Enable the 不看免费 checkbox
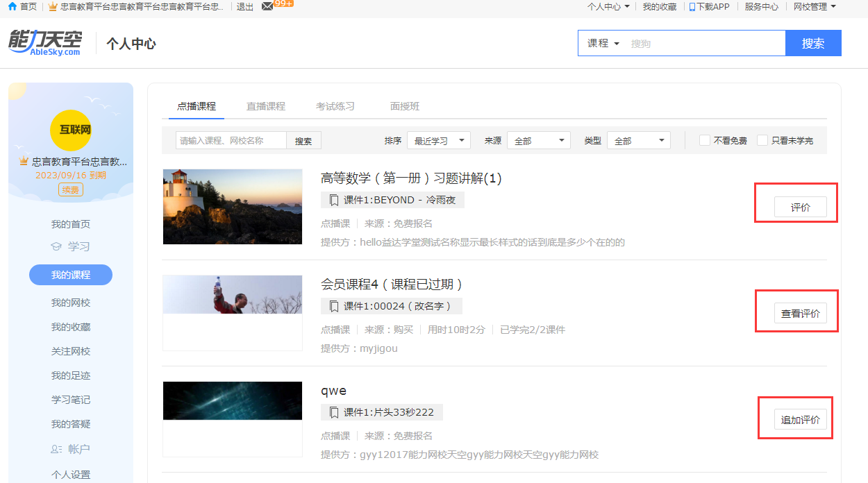This screenshot has width=868, height=483. pyautogui.click(x=705, y=140)
